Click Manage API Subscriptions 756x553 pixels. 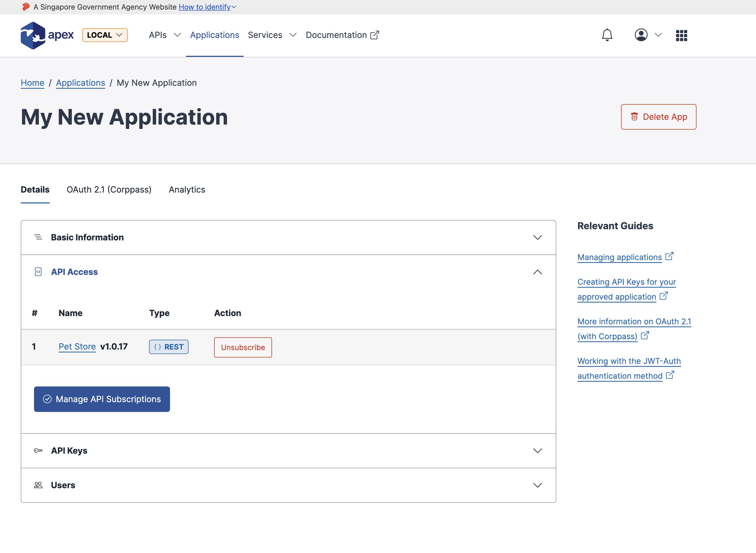point(102,399)
